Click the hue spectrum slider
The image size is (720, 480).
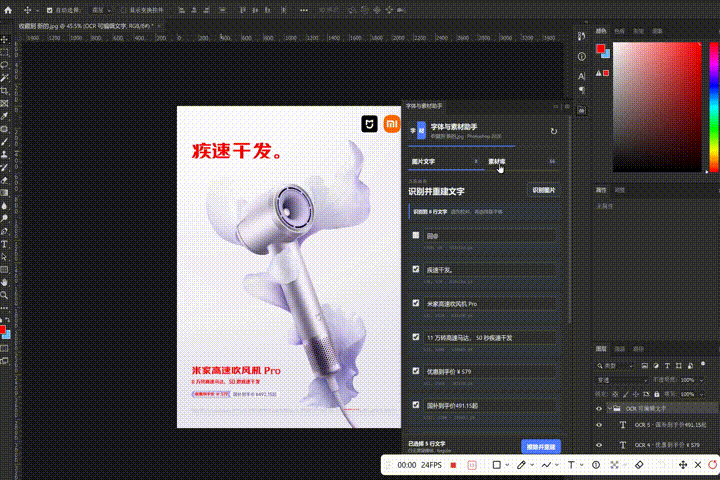click(714, 107)
